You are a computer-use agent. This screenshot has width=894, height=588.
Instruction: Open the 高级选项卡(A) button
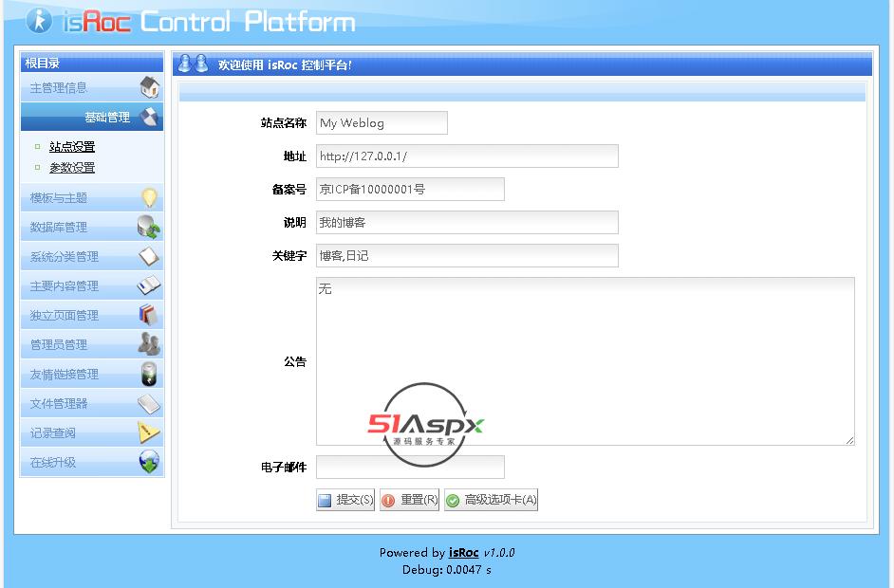click(x=491, y=500)
